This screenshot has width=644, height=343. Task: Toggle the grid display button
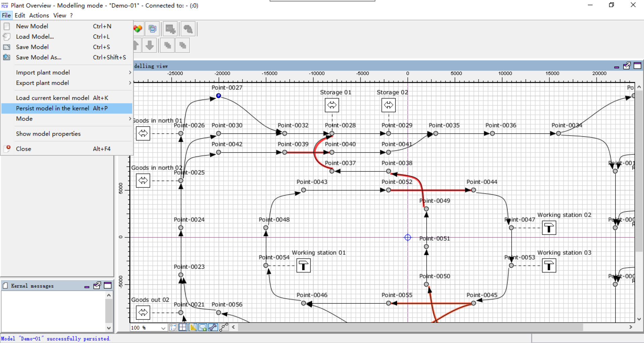[183, 327]
